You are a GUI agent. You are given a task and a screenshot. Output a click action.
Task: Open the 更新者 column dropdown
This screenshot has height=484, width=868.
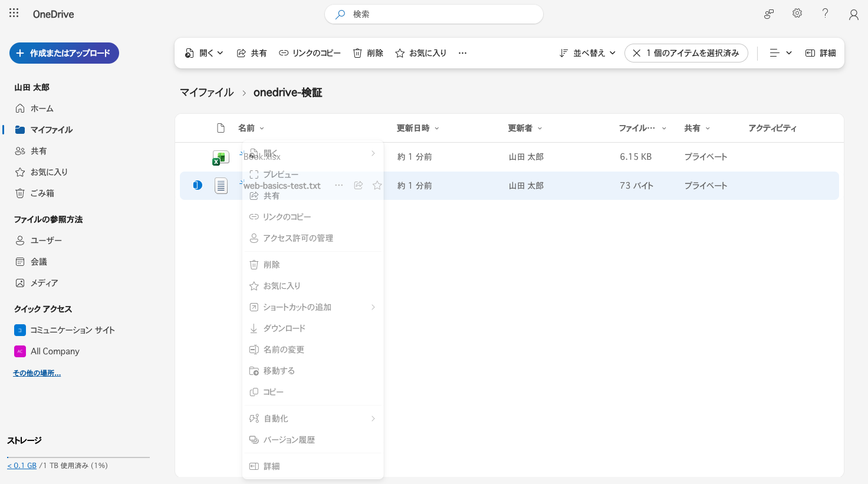click(x=525, y=128)
